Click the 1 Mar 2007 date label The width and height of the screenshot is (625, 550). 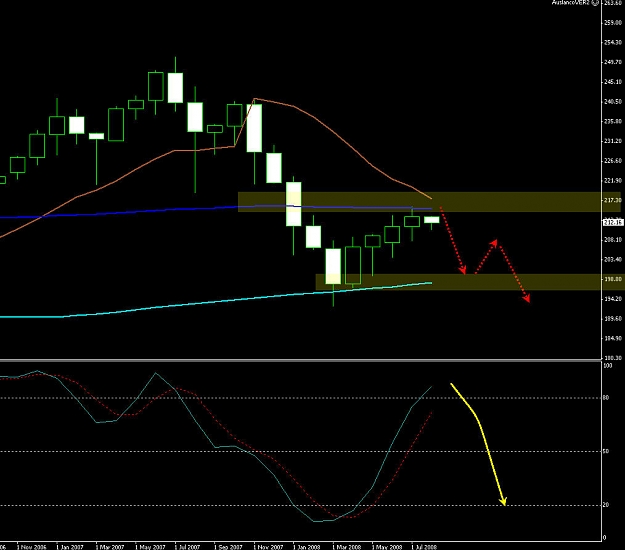tap(110, 547)
